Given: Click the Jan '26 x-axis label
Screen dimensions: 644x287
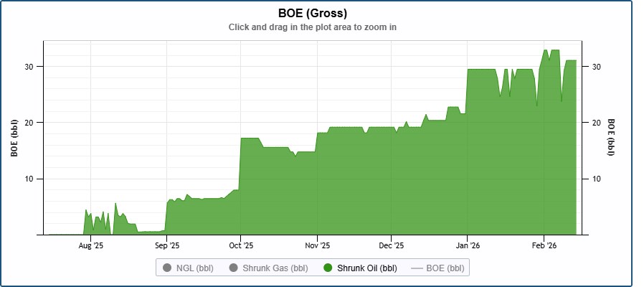Looking at the screenshot, I should 468,246.
